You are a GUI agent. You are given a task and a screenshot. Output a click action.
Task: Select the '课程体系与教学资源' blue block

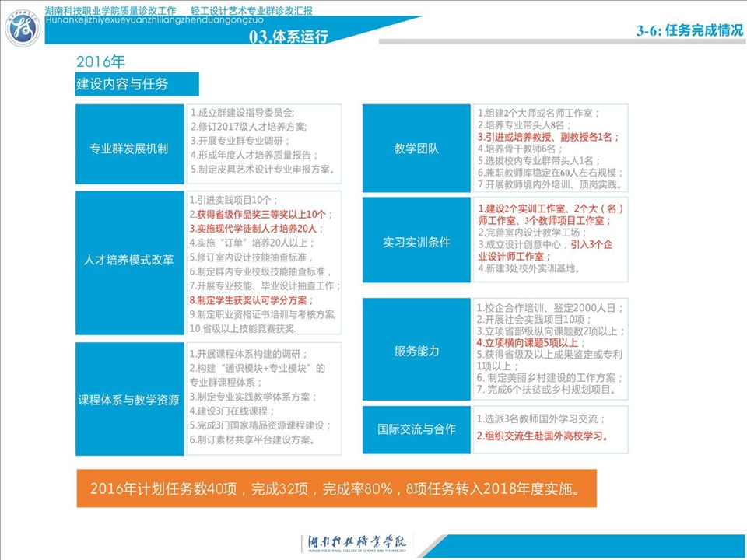click(x=130, y=398)
